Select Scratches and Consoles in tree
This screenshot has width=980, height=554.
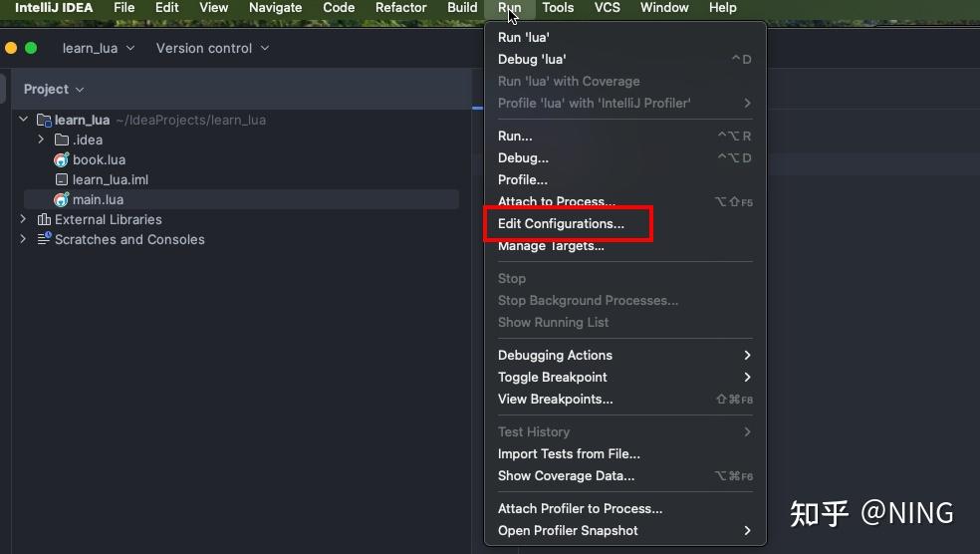[241, 239]
